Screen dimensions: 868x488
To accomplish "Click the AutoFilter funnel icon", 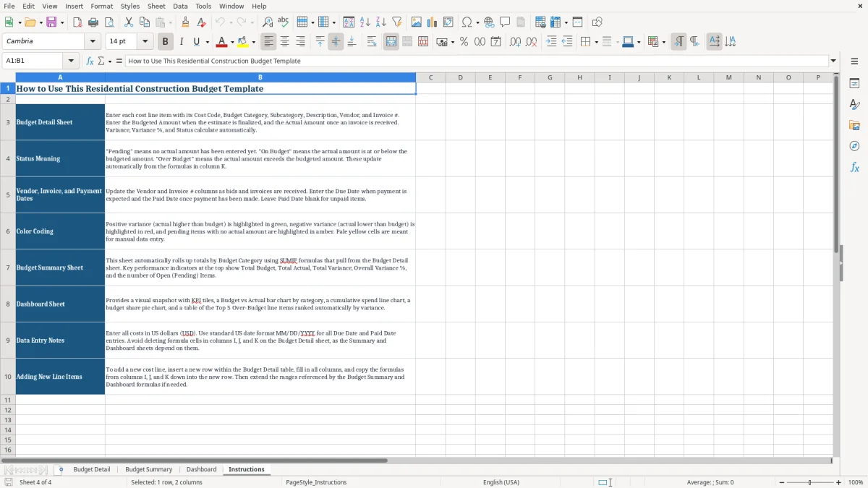I will (397, 22).
